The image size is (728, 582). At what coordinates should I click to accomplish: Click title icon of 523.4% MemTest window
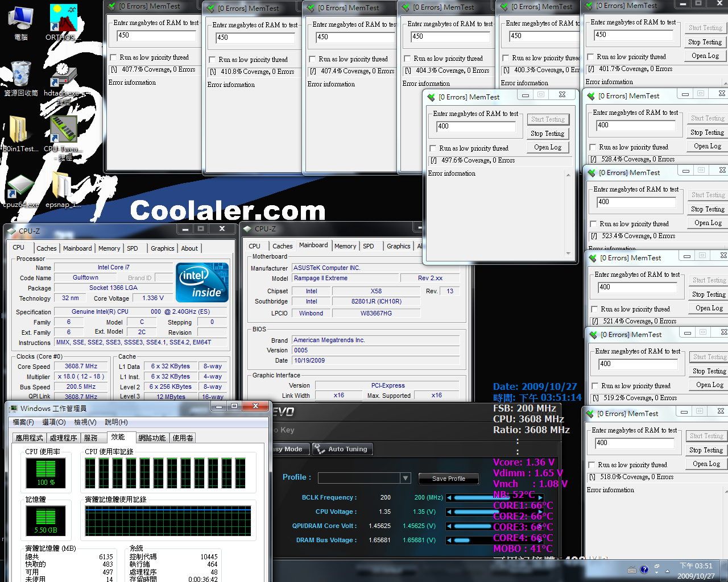pos(591,173)
